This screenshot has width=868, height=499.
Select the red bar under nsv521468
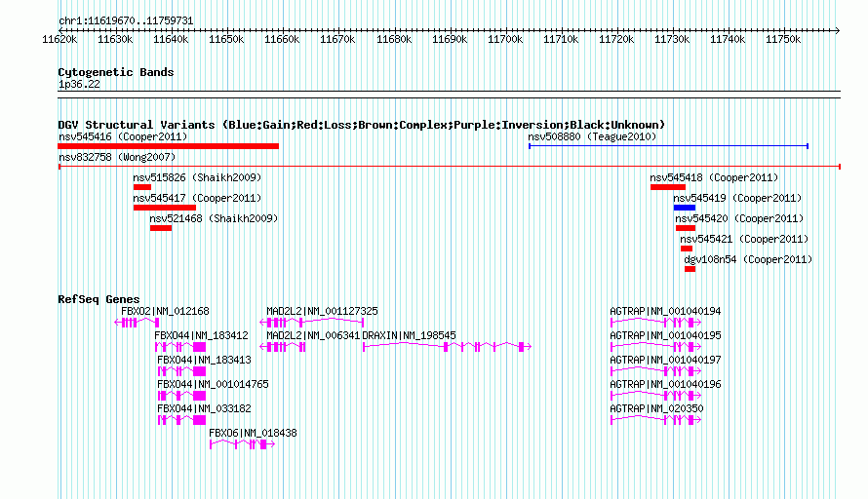161,228
